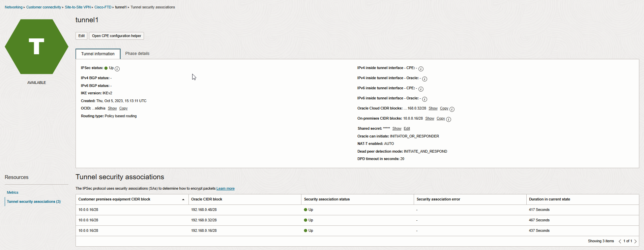This screenshot has width=644, height=250.
Task: Open Metrics in the Resources sidebar
Action: (x=12, y=193)
